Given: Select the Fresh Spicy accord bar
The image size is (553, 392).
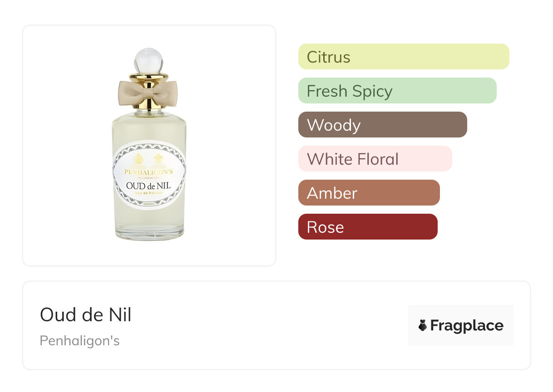Looking at the screenshot, I should 397,91.
